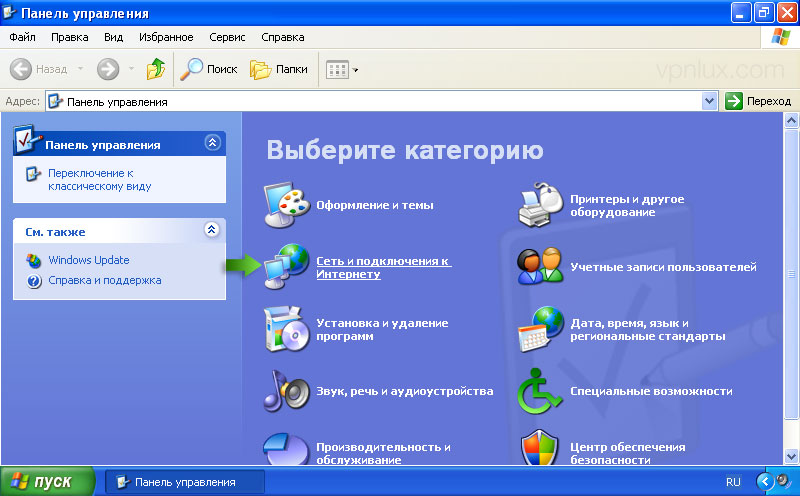Expand hidden tray icons arrow
800x496 pixels.
[x=764, y=482]
